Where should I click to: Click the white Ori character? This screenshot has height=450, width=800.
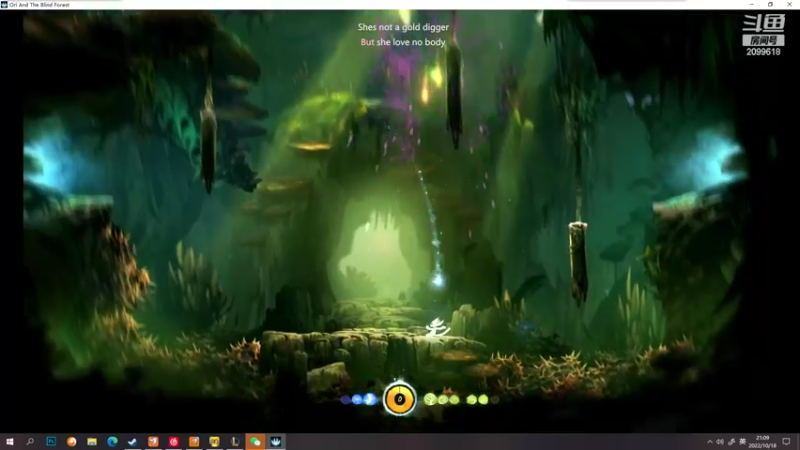(437, 328)
